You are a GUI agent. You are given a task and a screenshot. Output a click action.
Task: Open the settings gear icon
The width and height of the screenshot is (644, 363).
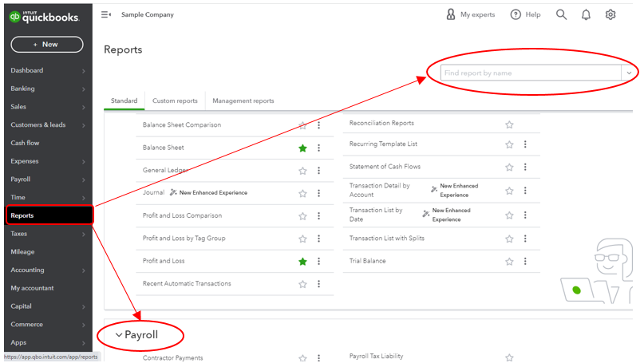[x=610, y=14]
